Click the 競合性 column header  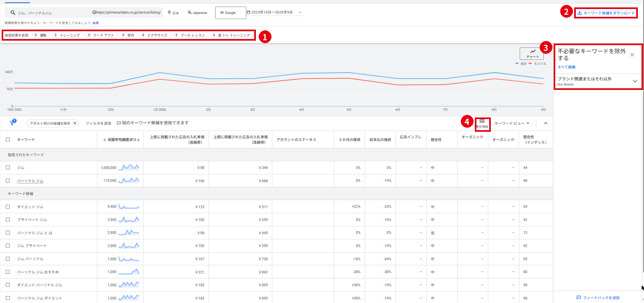(x=435, y=140)
